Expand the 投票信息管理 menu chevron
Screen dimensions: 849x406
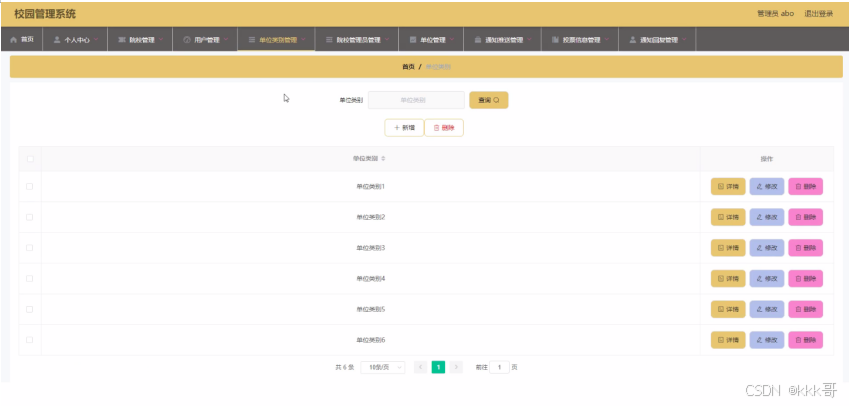(x=606, y=40)
